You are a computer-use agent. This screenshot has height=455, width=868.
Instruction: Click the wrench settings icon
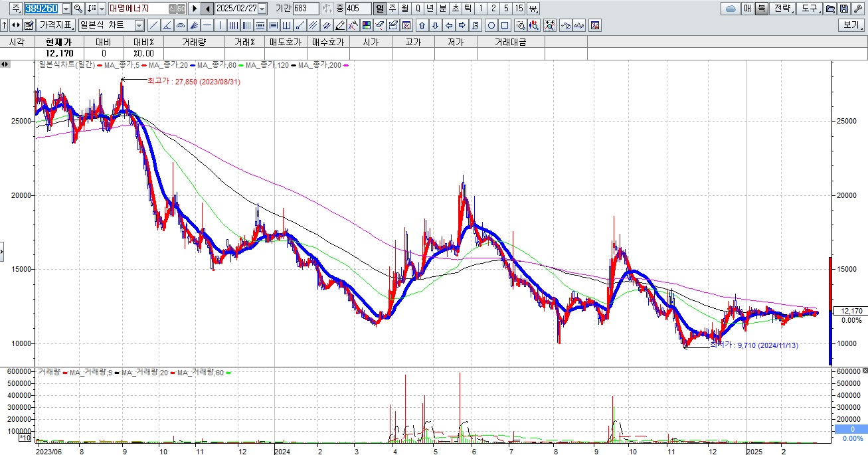858,9
